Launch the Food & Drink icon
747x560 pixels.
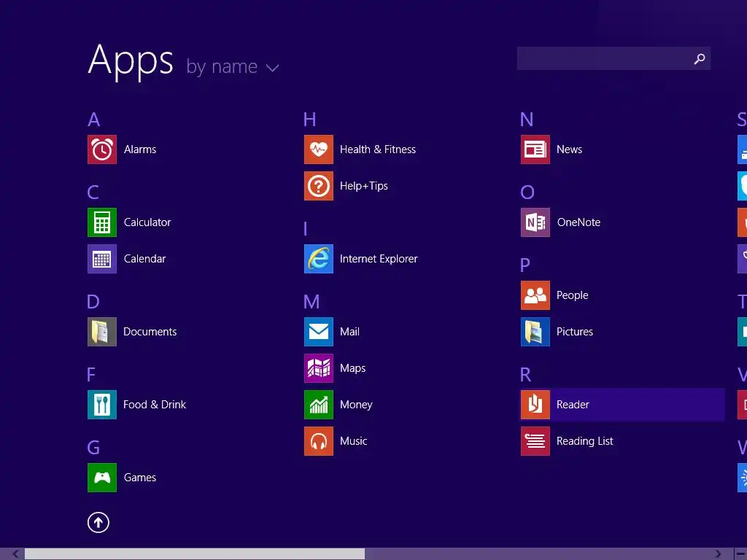pyautogui.click(x=102, y=405)
